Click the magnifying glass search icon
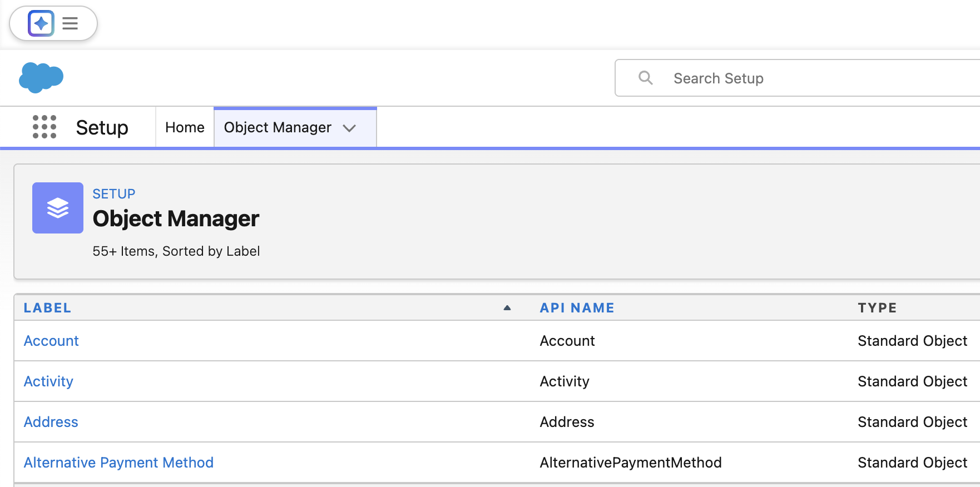The height and width of the screenshot is (487, 980). [x=645, y=78]
